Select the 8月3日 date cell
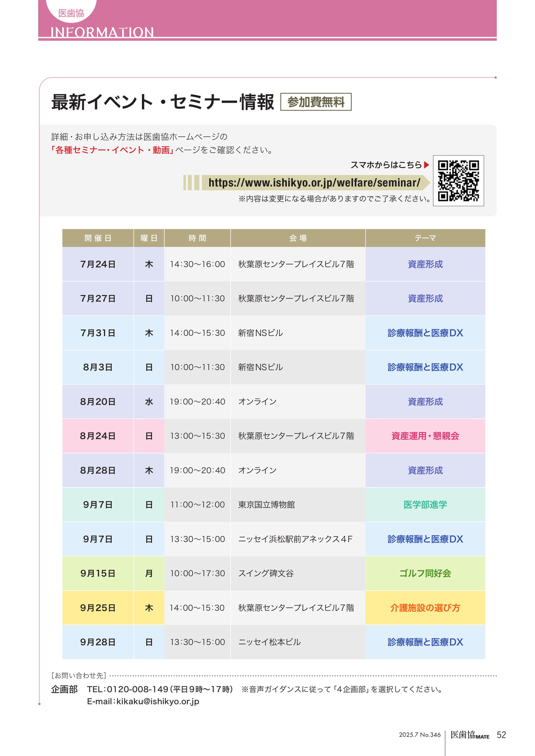 tap(98, 367)
